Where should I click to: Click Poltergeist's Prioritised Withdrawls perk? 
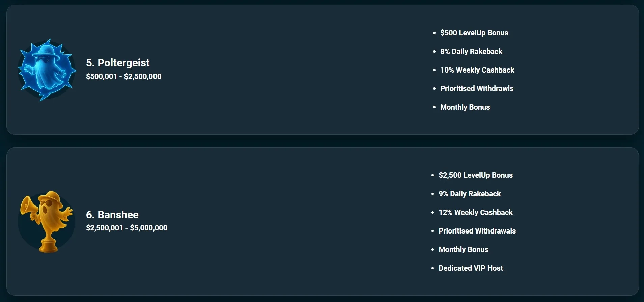[x=477, y=88]
